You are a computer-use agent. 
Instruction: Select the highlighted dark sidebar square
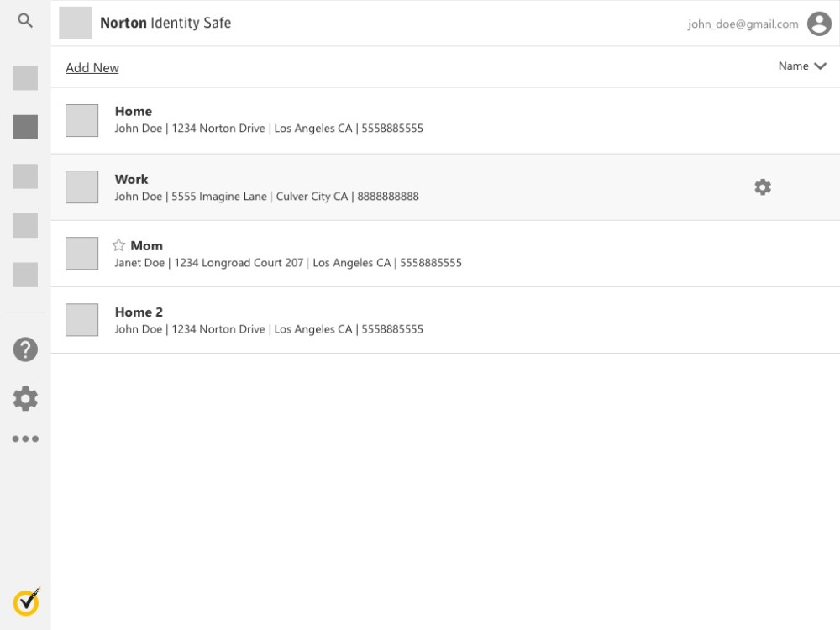(x=25, y=127)
